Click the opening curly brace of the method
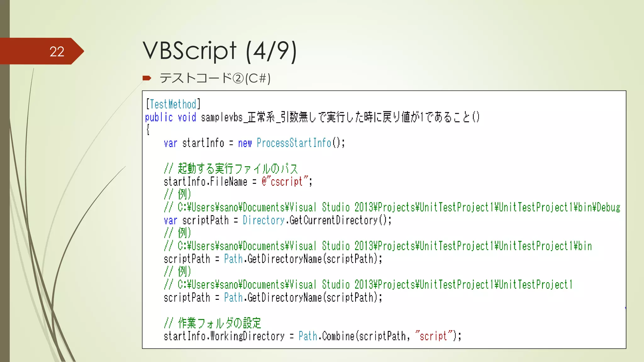644x362 pixels. tap(148, 130)
